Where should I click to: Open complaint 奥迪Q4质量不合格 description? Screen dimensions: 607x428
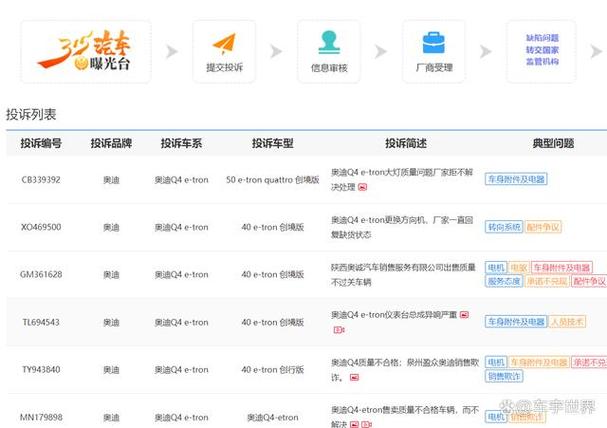coord(405,370)
